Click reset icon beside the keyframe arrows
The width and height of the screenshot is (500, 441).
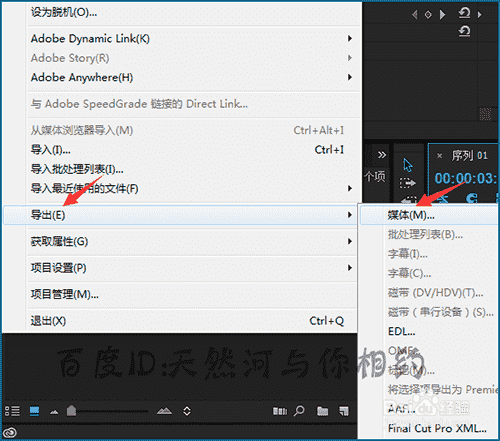tap(464, 13)
